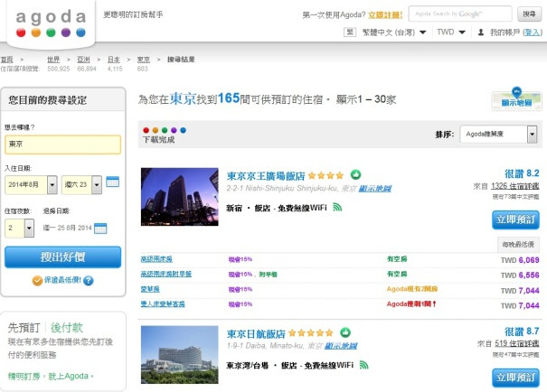
Task: Open the language dropdown 繁體中文 (台灣)
Action: [x=394, y=33]
